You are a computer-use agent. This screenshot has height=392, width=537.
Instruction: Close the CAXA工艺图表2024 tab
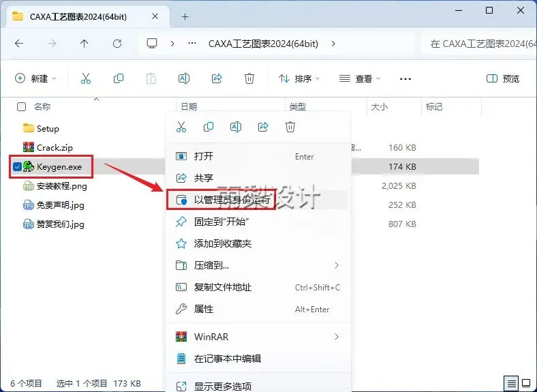point(155,16)
